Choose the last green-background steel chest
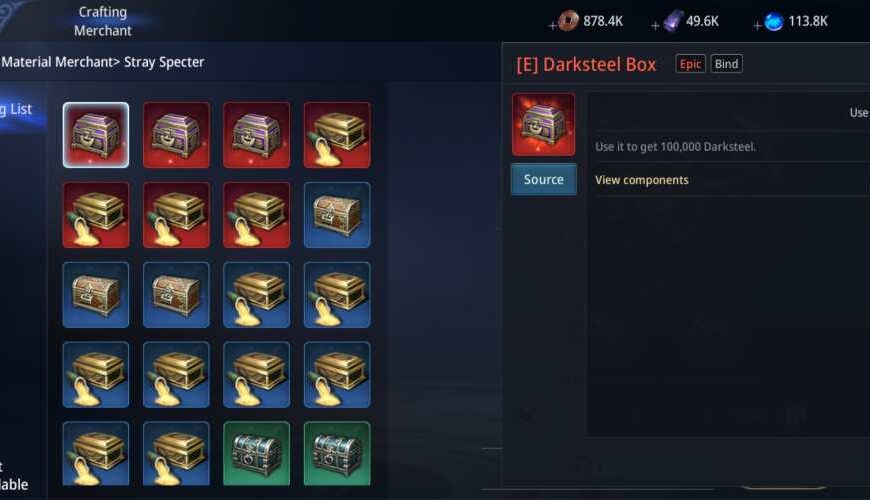Screen dimensions: 870x500 coord(337,453)
